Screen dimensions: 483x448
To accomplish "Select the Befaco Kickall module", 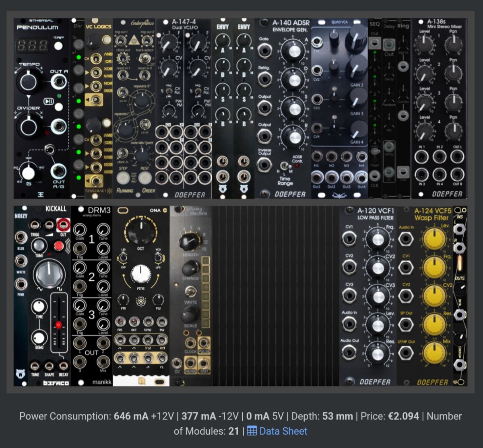I will point(49,296).
